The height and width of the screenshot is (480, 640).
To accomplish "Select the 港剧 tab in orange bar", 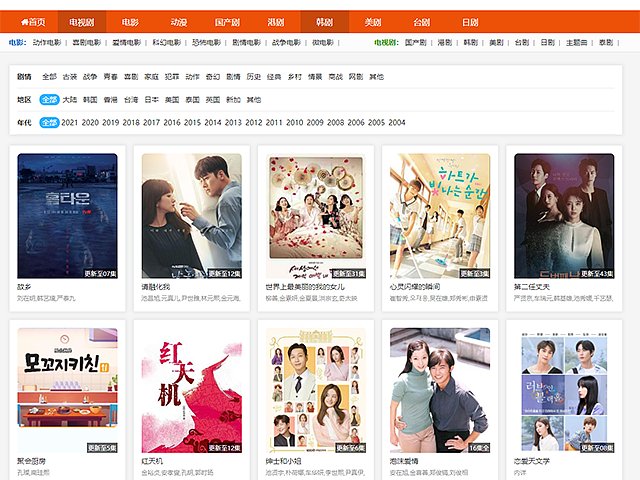I will [x=276, y=22].
